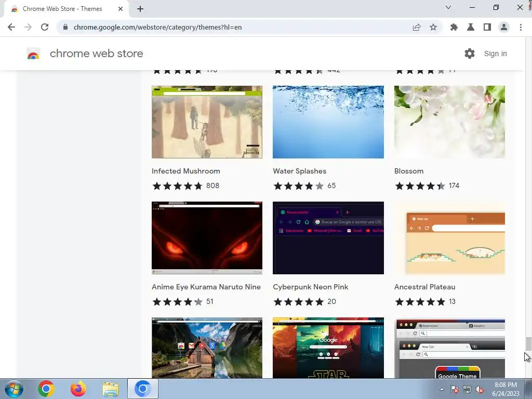Click the star rating of Blossom
The width and height of the screenshot is (532, 399).
click(x=420, y=186)
